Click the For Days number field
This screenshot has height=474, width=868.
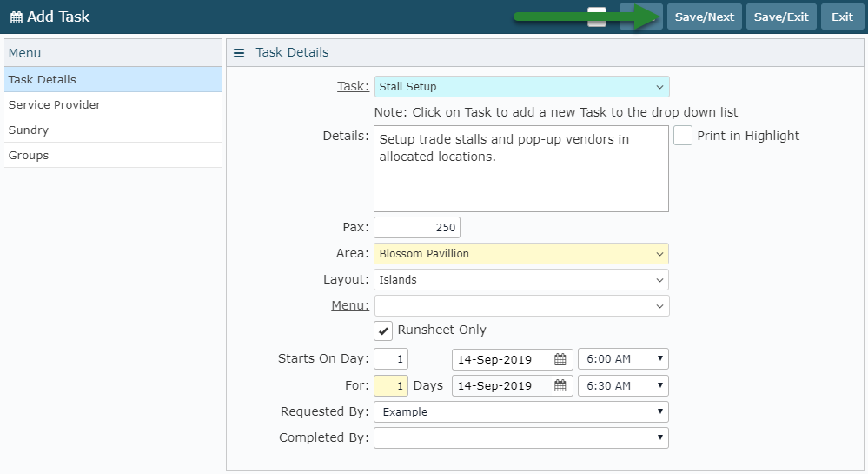pos(391,385)
